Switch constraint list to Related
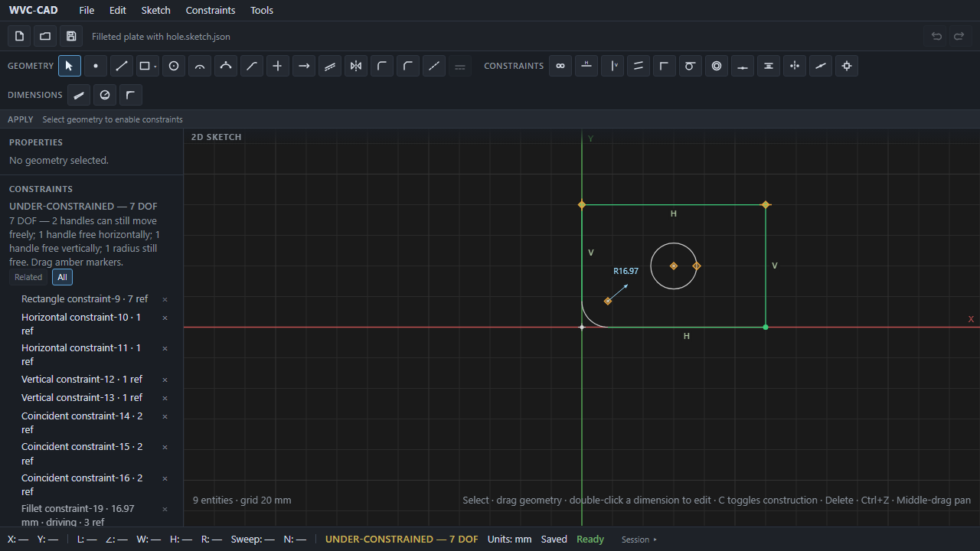Screen dimensions: 980x551 (x=28, y=277)
